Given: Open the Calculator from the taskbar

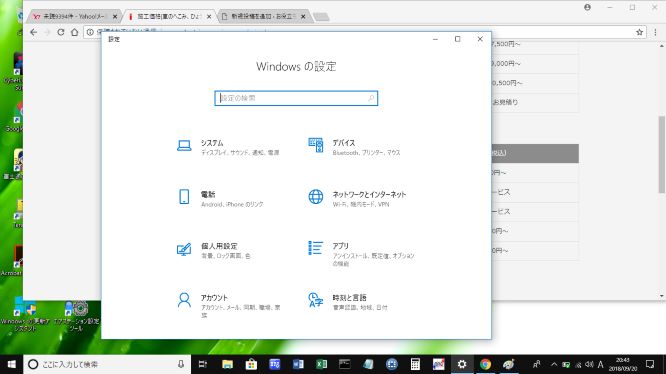Looking at the screenshot, I should click(415, 364).
